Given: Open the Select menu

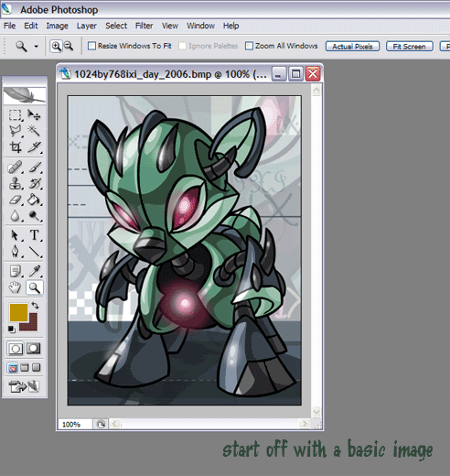Looking at the screenshot, I should (x=116, y=26).
